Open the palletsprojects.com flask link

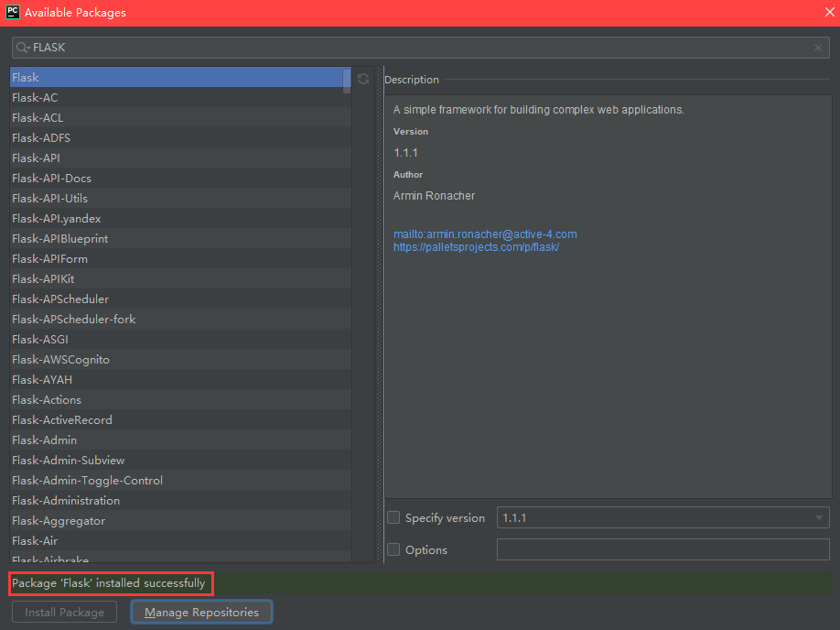[x=476, y=247]
